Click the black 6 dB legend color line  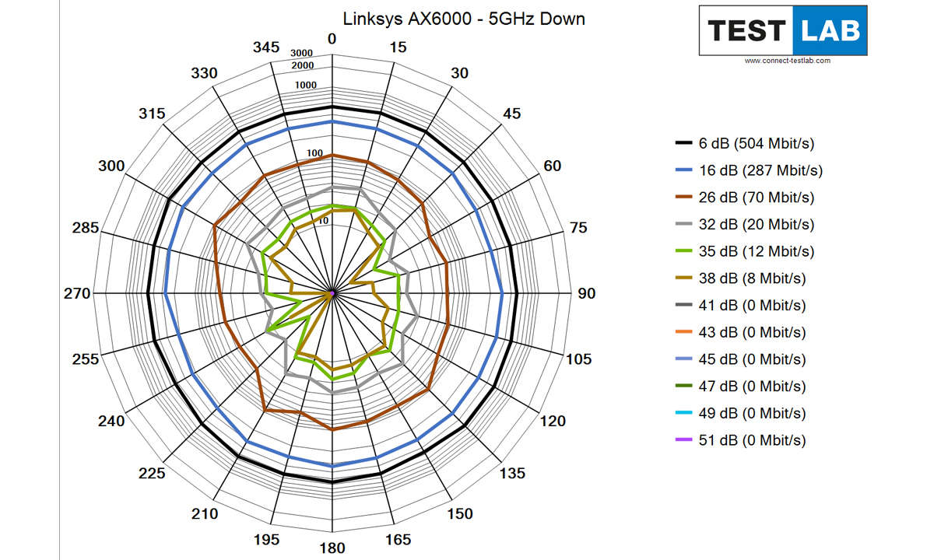pos(683,143)
